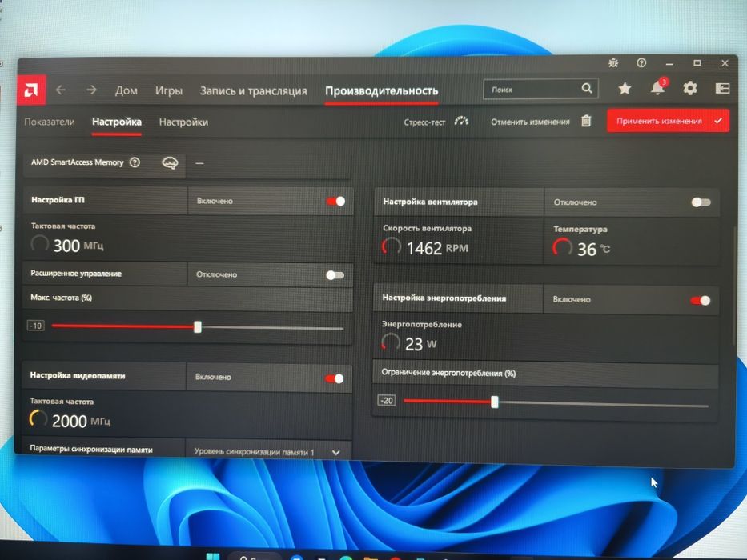Click the vertical scrollbar at right
747x560 pixels.
pyautogui.click(x=735, y=286)
